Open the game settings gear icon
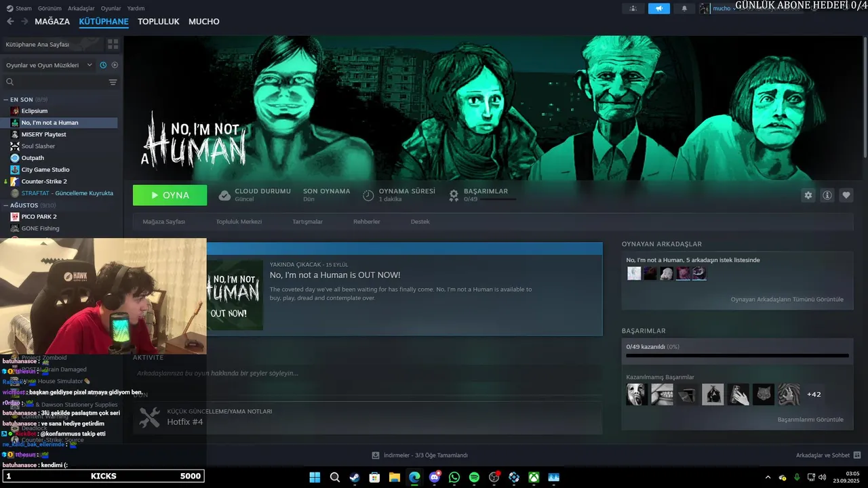Screen dimensions: 868x488 (x=808, y=195)
